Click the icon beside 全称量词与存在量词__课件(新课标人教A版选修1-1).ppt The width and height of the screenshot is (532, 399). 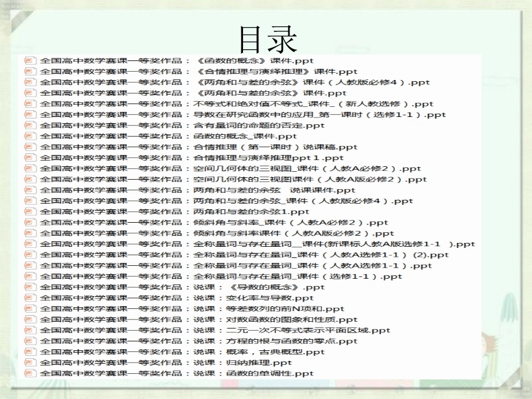[30, 244]
